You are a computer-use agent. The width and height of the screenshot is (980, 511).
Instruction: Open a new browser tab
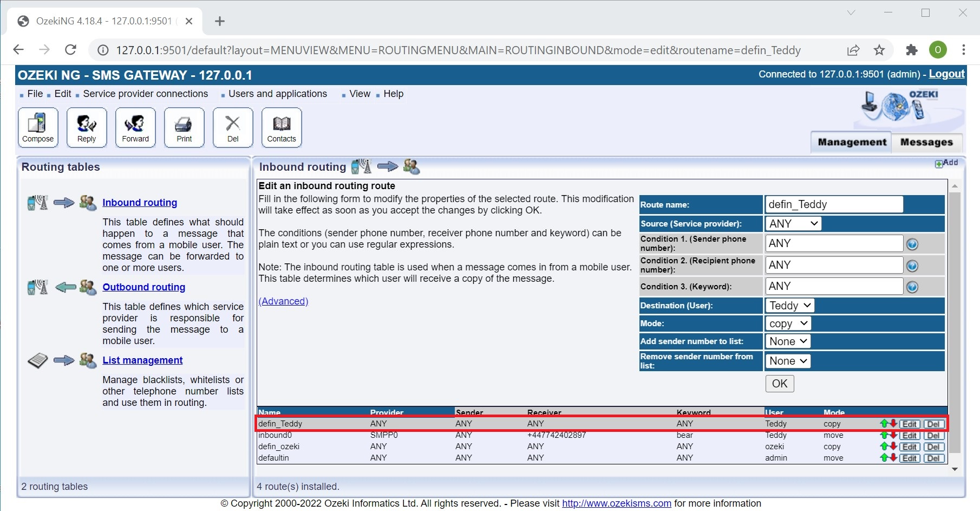pos(219,21)
